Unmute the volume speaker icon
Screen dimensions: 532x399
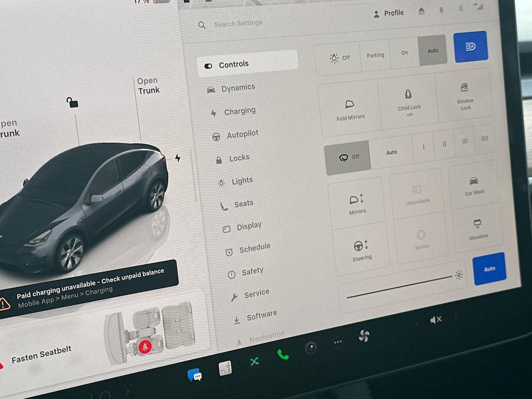[x=435, y=320]
